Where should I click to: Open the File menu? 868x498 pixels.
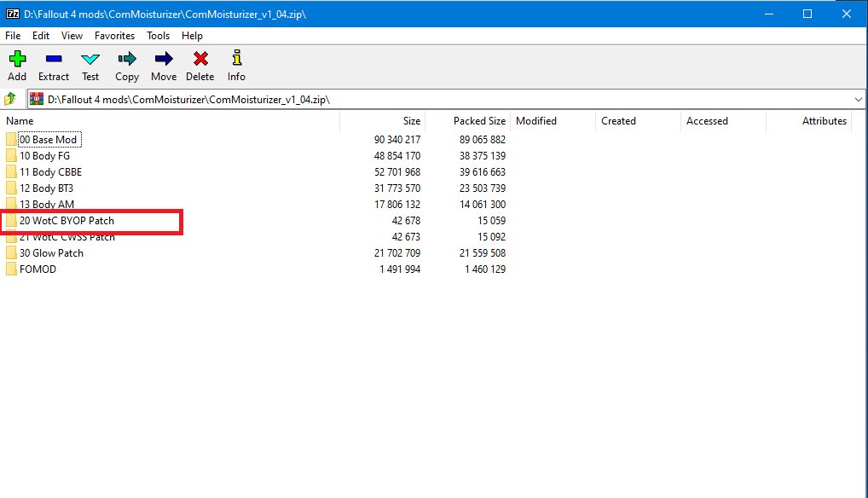click(13, 36)
